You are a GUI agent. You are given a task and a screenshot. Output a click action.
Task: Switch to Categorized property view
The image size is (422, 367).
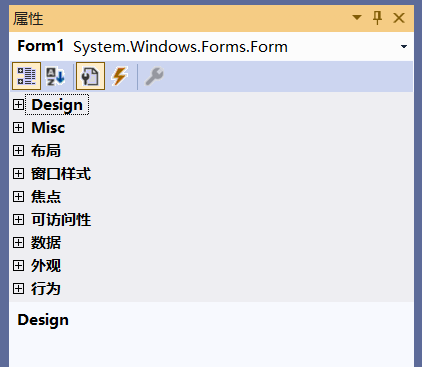pos(26,76)
